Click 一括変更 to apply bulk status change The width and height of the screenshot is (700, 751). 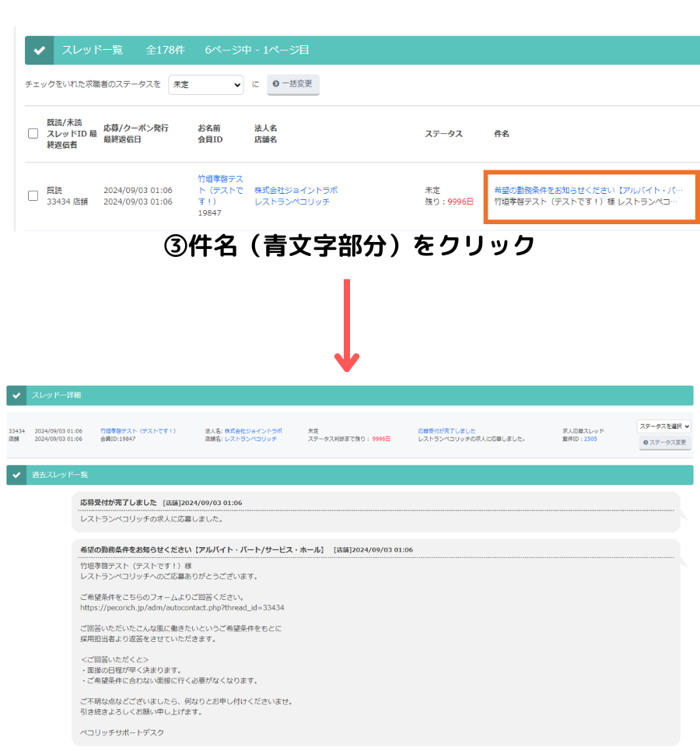293,85
